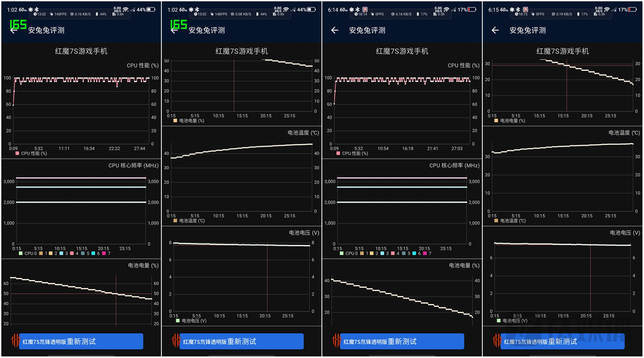This screenshot has width=644, height=358.
Task: Select the CPU 7 magenta legend swatch, first screenshot
Action: pyautogui.click(x=104, y=253)
